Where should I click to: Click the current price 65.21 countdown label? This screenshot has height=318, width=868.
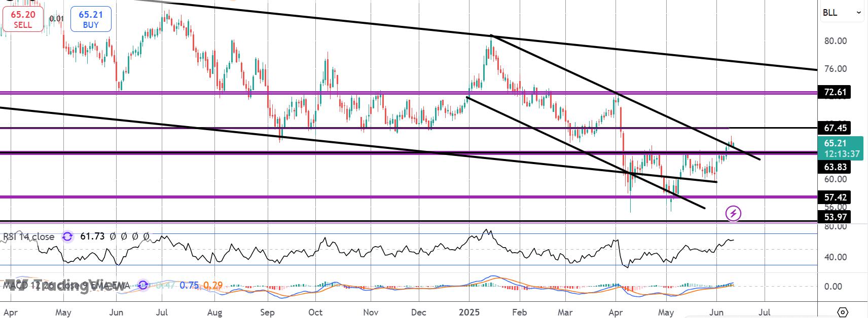[x=841, y=148]
